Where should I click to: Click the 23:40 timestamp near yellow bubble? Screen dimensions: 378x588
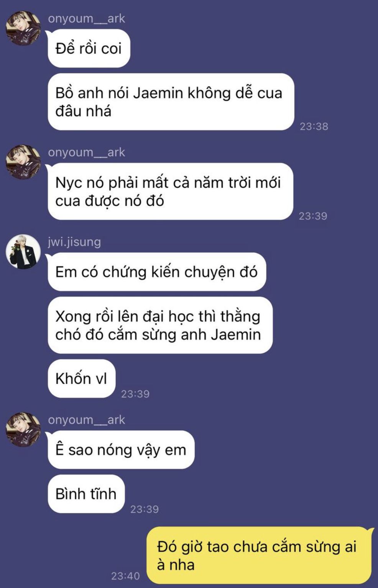pyautogui.click(x=126, y=576)
